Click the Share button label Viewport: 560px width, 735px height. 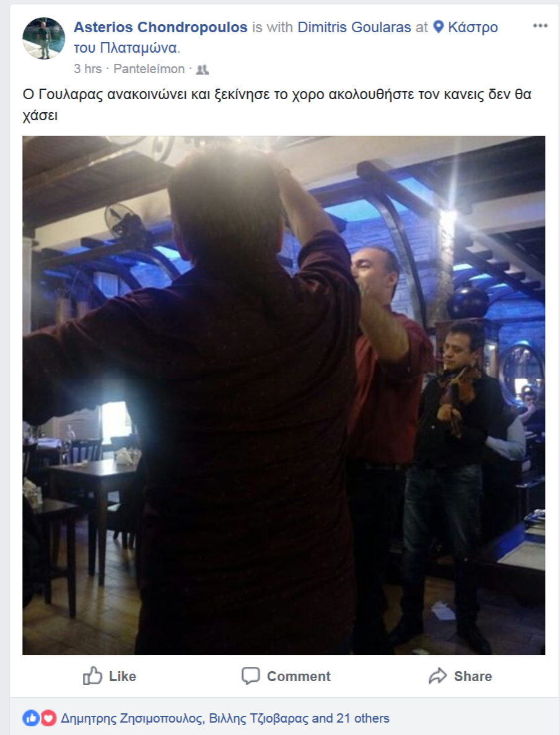pos(473,676)
